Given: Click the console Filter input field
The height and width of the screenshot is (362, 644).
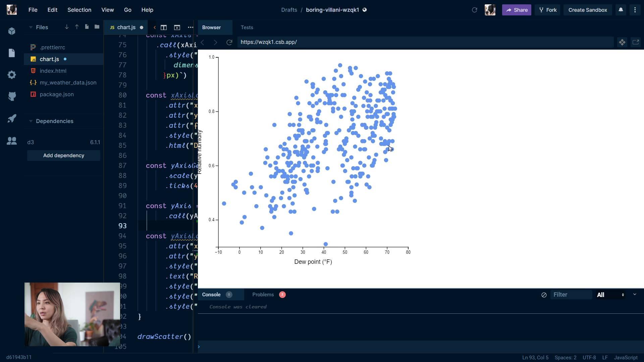Looking at the screenshot, I should click(x=571, y=295).
